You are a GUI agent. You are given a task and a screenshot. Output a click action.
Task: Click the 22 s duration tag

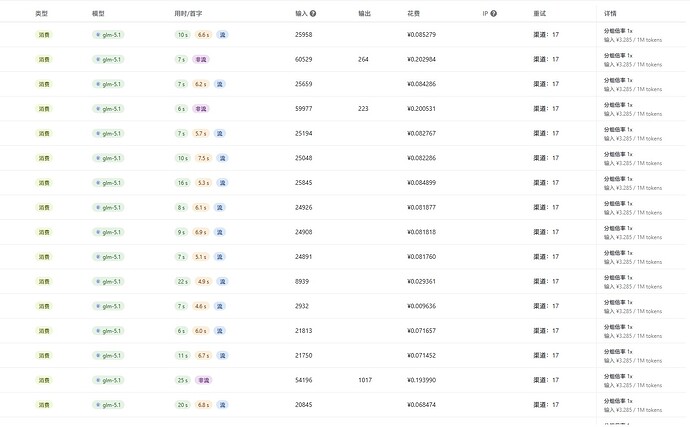point(183,281)
